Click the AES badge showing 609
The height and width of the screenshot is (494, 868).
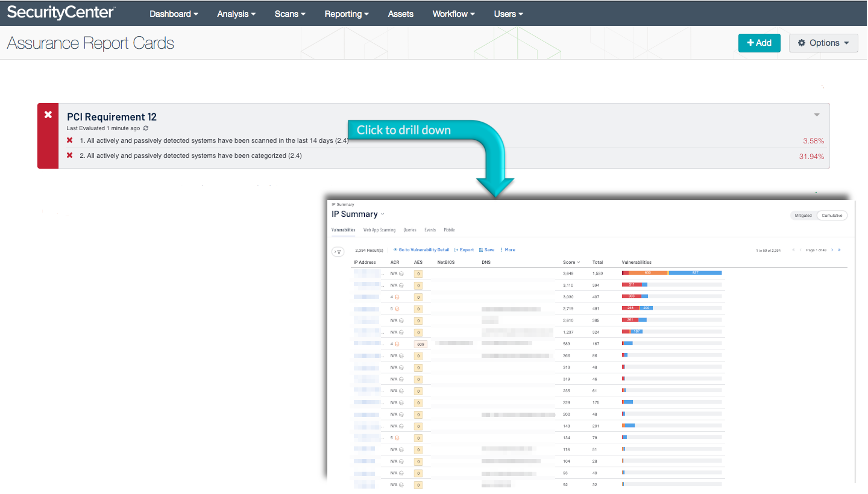click(x=420, y=344)
